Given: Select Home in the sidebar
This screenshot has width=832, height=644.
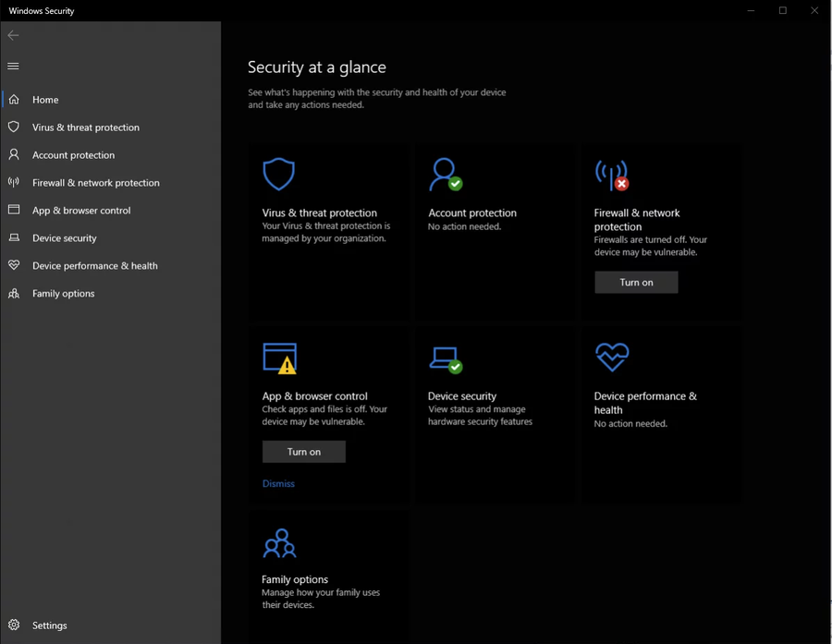Looking at the screenshot, I should point(45,100).
